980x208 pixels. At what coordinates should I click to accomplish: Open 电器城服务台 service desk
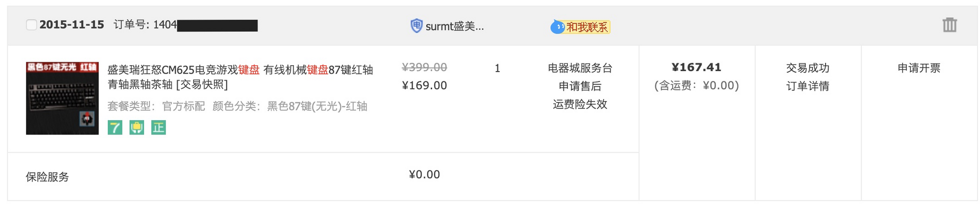[x=580, y=68]
